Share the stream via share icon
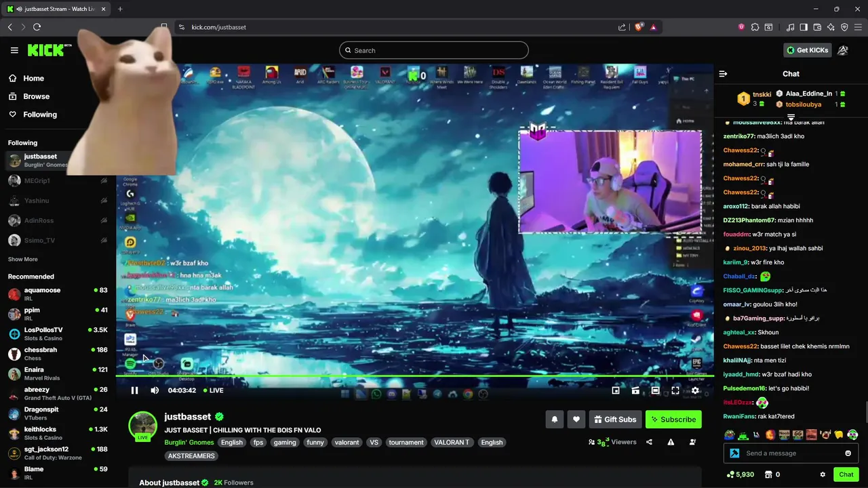The width and height of the screenshot is (868, 488). [x=649, y=442]
